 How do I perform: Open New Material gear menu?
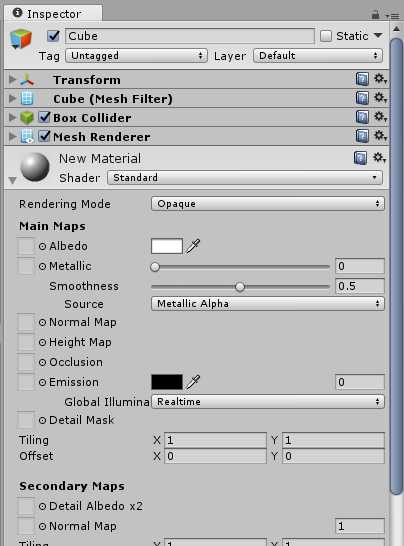(379, 158)
